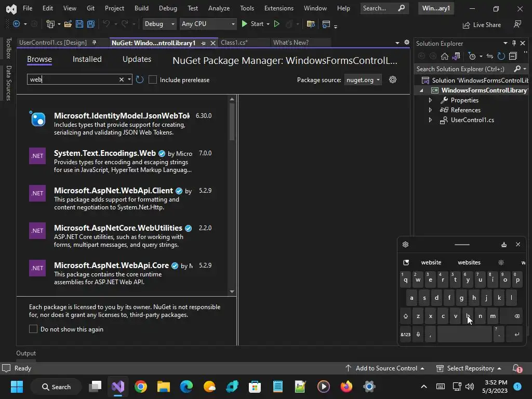Click Collapse All in Solution Explorer
532x399 pixels.
513,56
